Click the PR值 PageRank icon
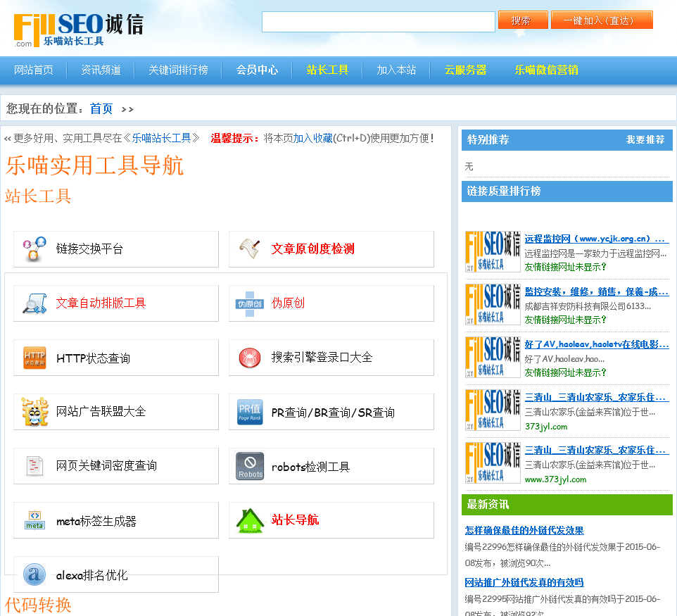The image size is (677, 616). [250, 412]
